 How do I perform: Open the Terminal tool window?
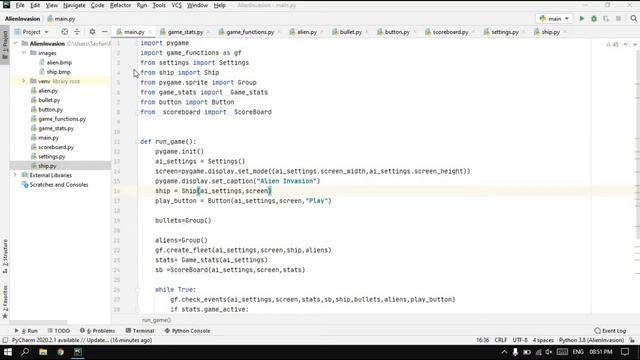pyautogui.click(x=140, y=331)
